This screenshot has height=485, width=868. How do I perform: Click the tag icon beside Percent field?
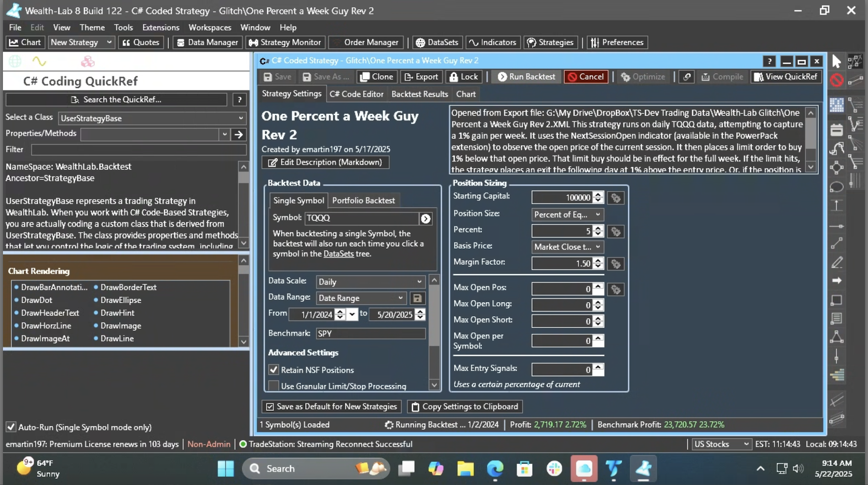coord(615,231)
